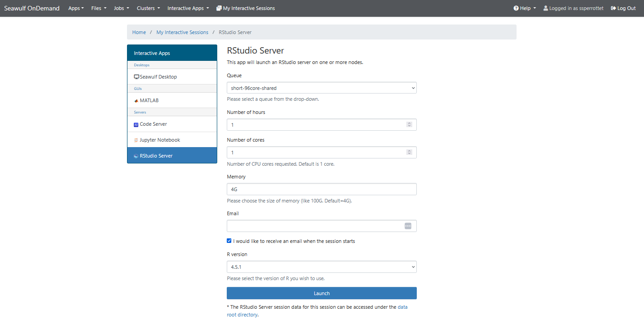The image size is (644, 326).
Task: Expand the R version dropdown
Action: [x=321, y=267]
